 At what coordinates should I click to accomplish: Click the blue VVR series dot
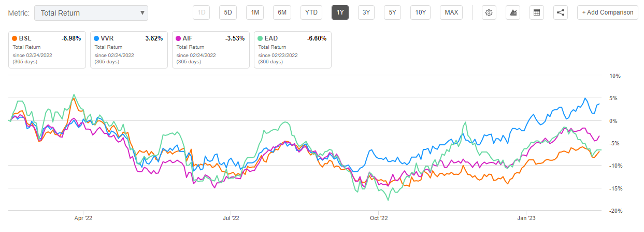pyautogui.click(x=98, y=38)
